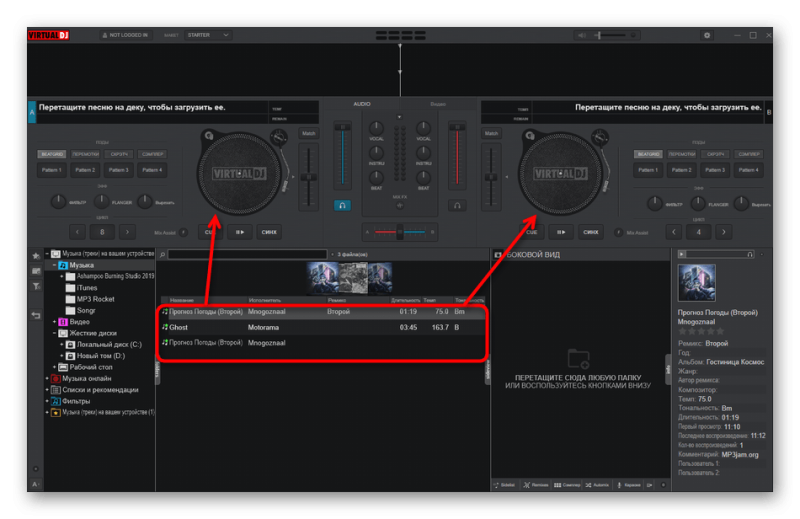Trigger Pattern 4 pad on right deck
800x519 pixels.
point(749,170)
